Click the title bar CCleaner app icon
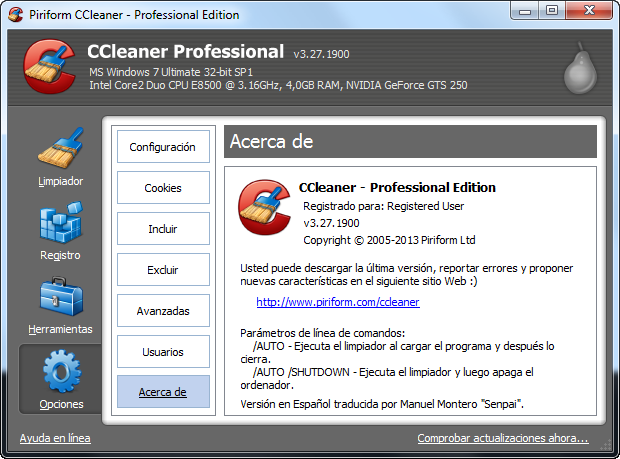The image size is (620, 459). pos(15,15)
